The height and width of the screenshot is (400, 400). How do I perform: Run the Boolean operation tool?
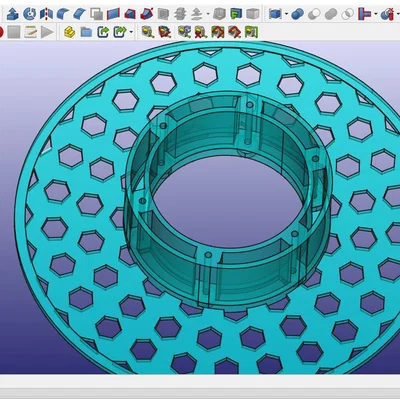pos(297,14)
